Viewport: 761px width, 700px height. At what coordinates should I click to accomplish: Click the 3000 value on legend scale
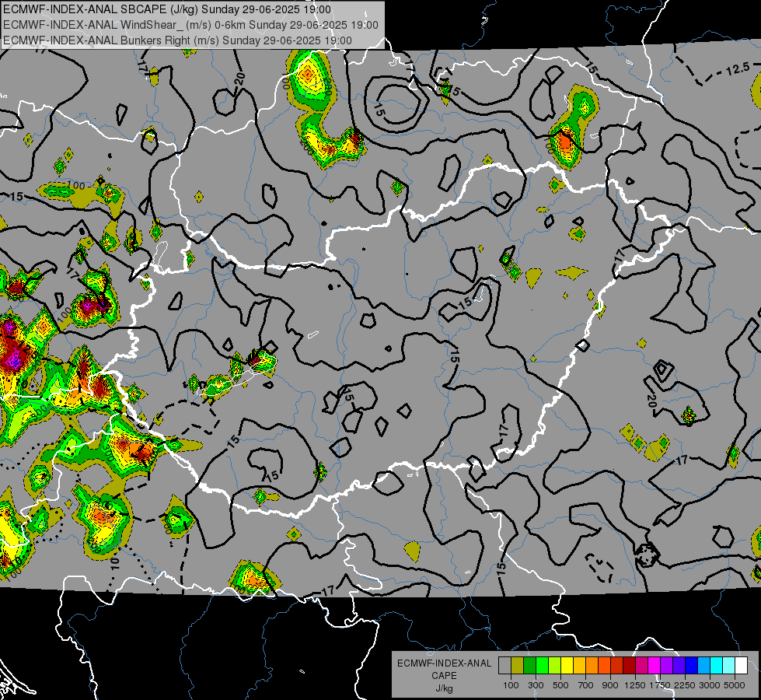coord(710,685)
